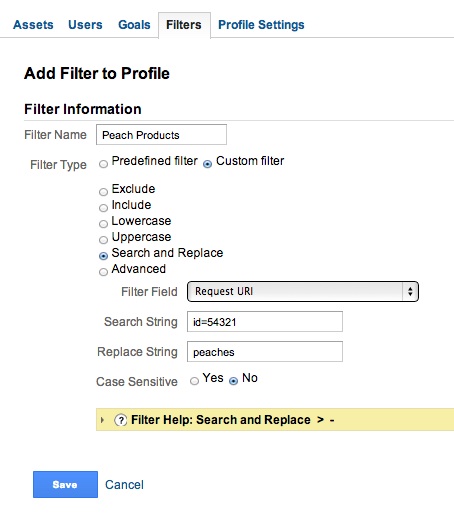The image size is (454, 527).
Task: Click into the Search String field
Action: [x=265, y=322]
